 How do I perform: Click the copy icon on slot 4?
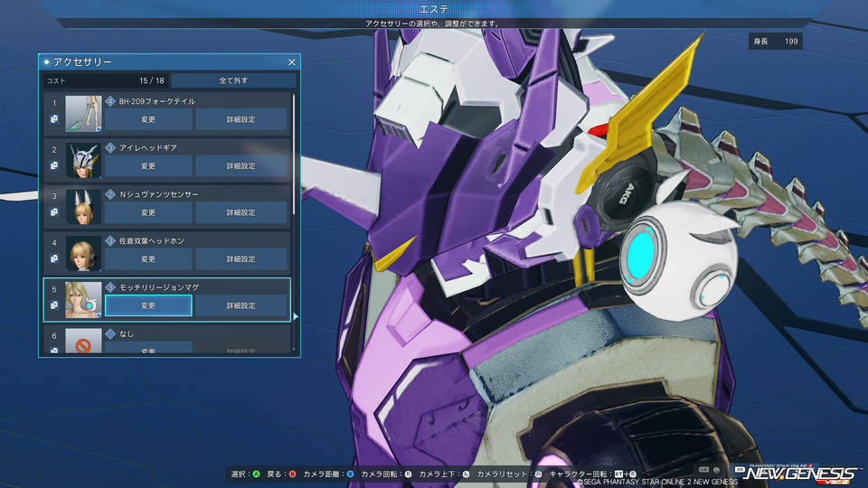(54, 258)
